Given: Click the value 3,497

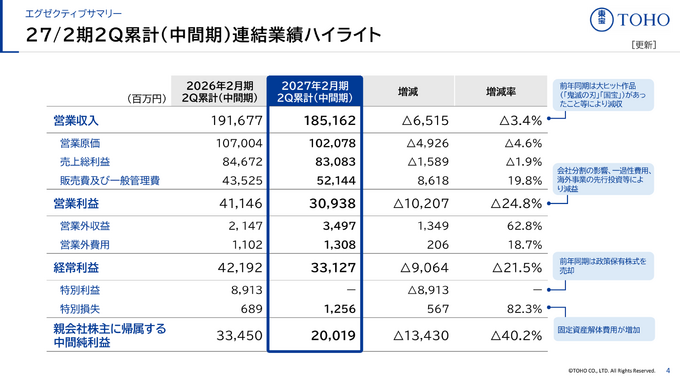Looking at the screenshot, I should pyautogui.click(x=340, y=226).
